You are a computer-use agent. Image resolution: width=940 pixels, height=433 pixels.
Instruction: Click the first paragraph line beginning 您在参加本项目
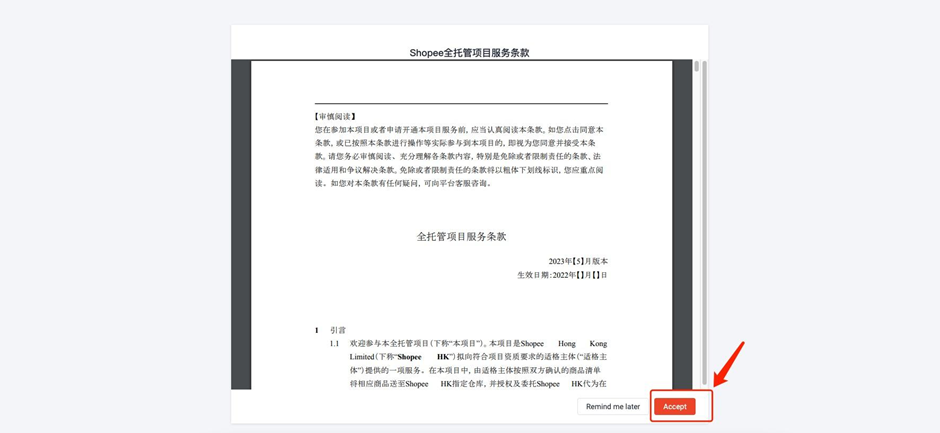(459, 130)
